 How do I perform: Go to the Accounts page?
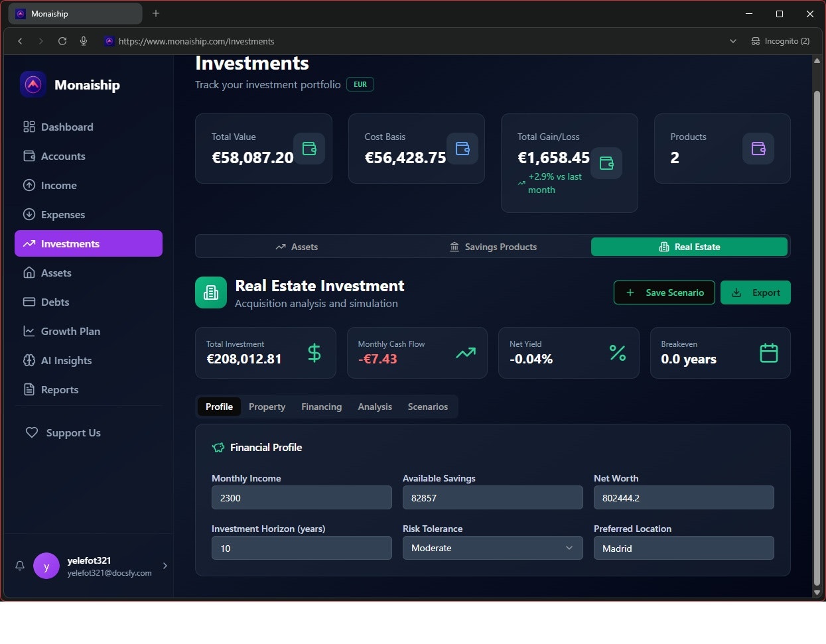(x=88, y=156)
